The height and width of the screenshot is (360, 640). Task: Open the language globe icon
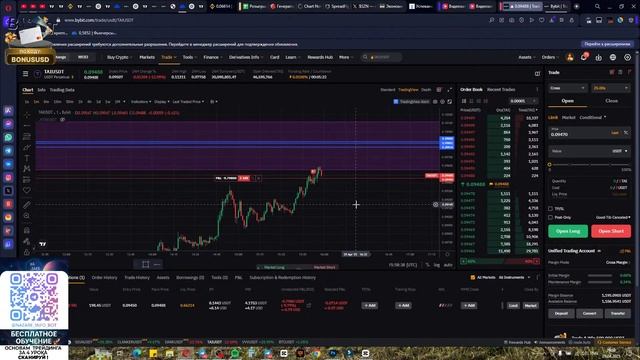point(613,58)
